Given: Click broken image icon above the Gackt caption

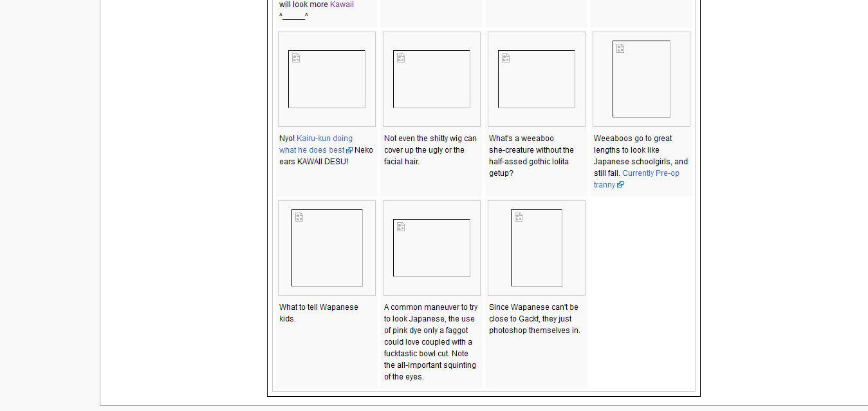Looking at the screenshot, I should tap(519, 217).
